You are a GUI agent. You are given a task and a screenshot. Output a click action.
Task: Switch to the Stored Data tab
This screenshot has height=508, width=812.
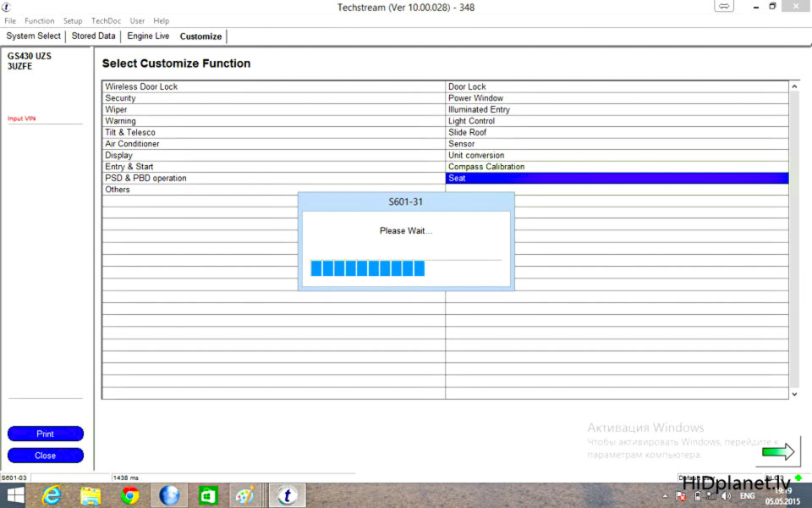coord(93,36)
